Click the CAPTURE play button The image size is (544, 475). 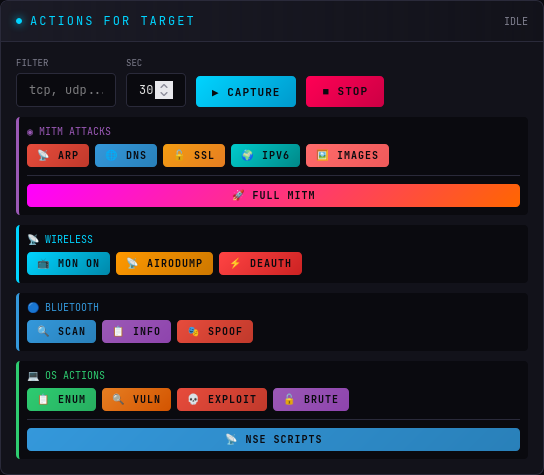click(246, 92)
